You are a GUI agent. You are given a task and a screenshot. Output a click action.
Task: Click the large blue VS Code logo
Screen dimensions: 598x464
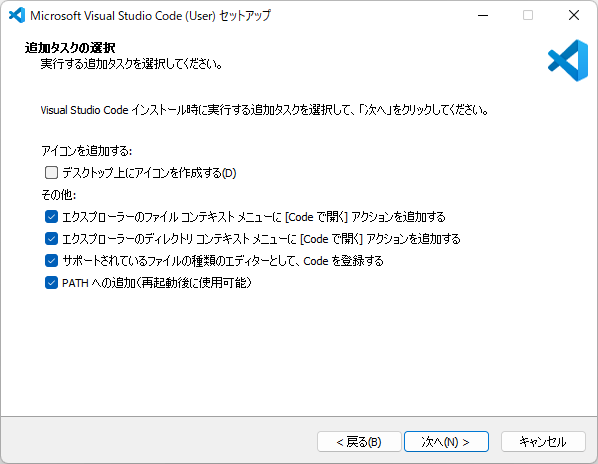pos(568,60)
